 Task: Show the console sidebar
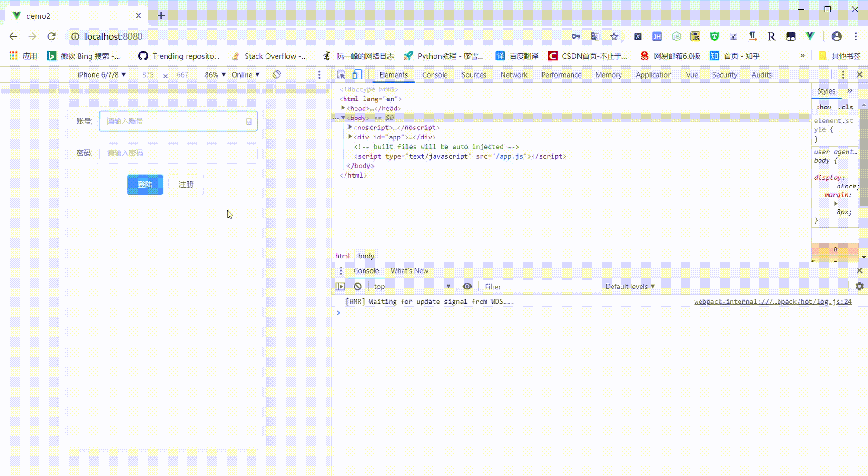pos(340,287)
